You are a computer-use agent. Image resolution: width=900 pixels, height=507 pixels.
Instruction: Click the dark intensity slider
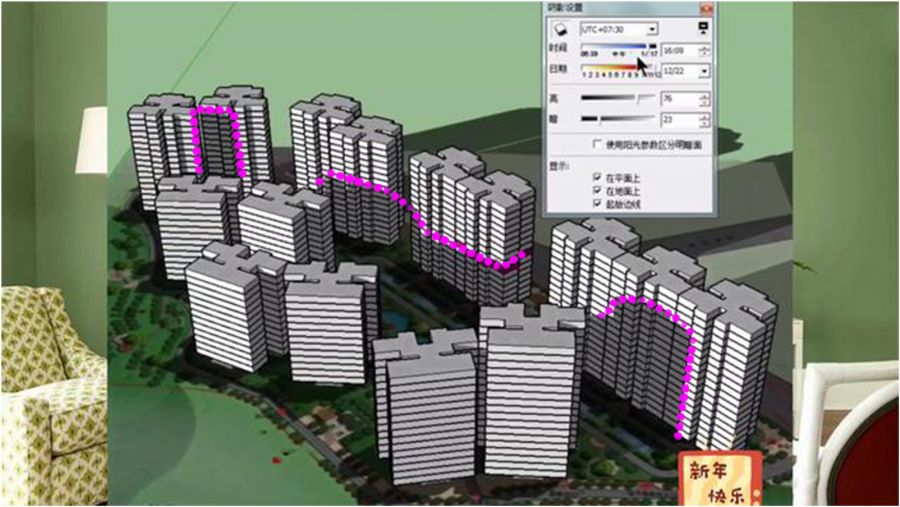click(618, 119)
